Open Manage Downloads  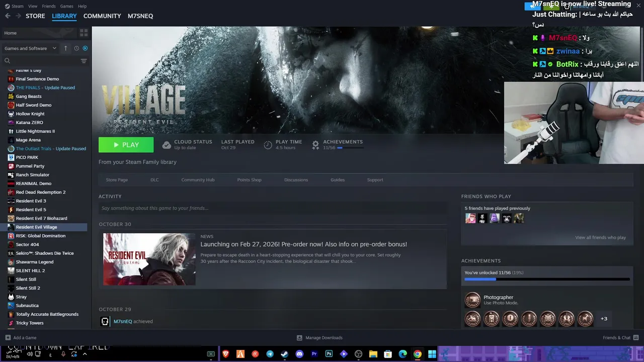click(x=319, y=337)
